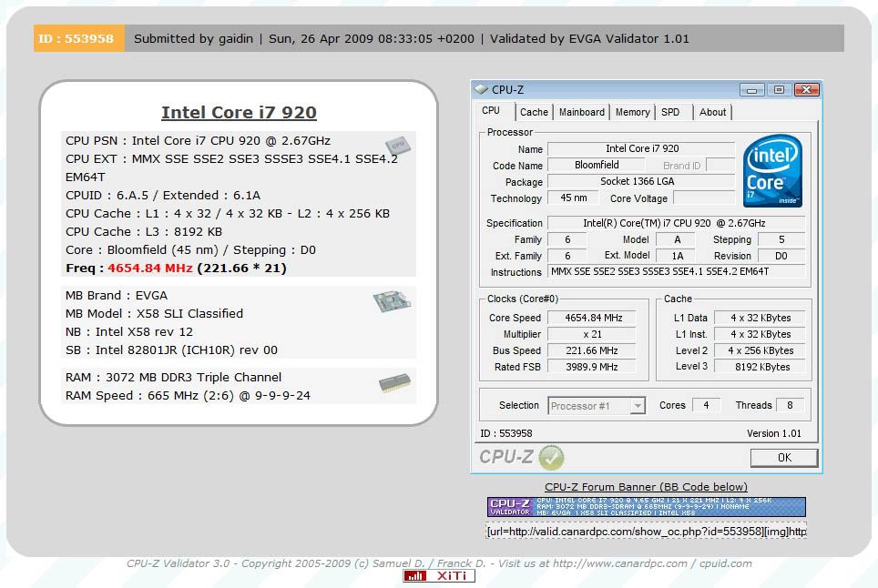The width and height of the screenshot is (878, 588).
Task: Switch to the CPU tab
Action: pos(491,111)
